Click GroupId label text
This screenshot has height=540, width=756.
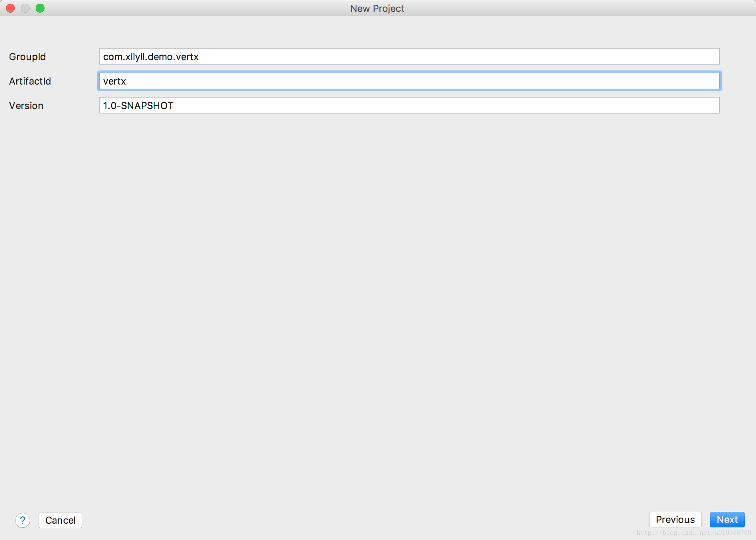coord(30,57)
